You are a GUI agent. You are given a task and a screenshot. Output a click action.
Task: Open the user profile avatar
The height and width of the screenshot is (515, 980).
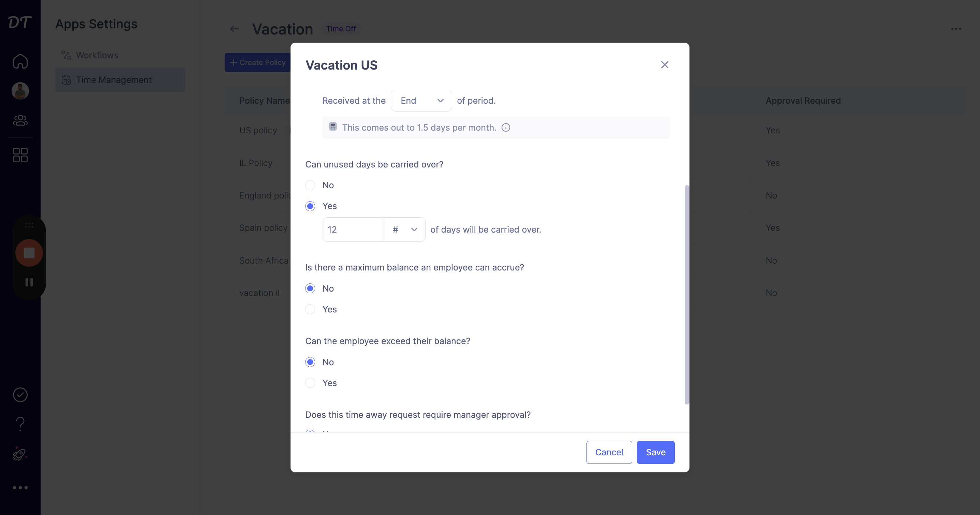pos(20,91)
